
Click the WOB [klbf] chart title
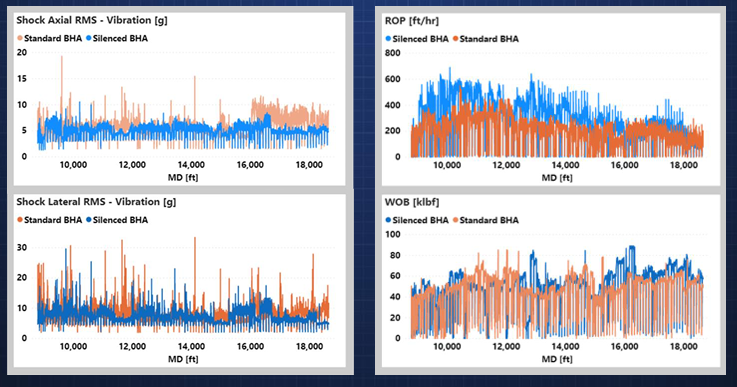(412, 202)
